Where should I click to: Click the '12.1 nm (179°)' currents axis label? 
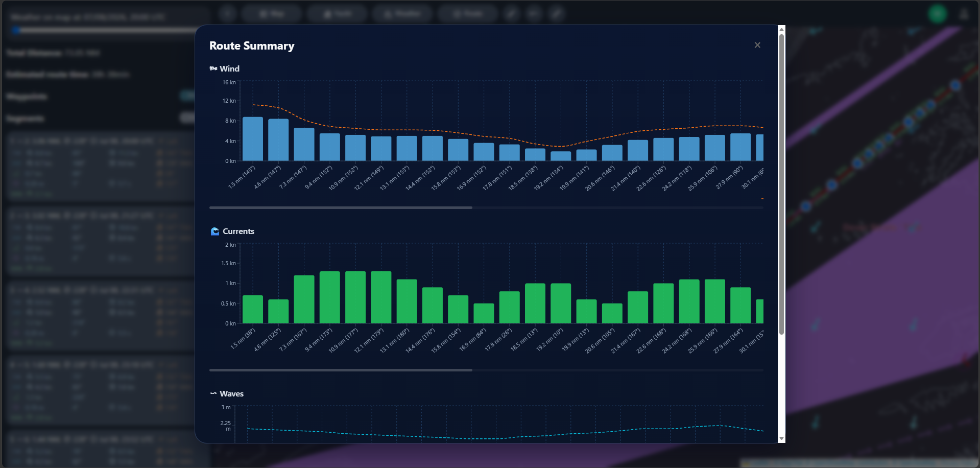click(369, 340)
